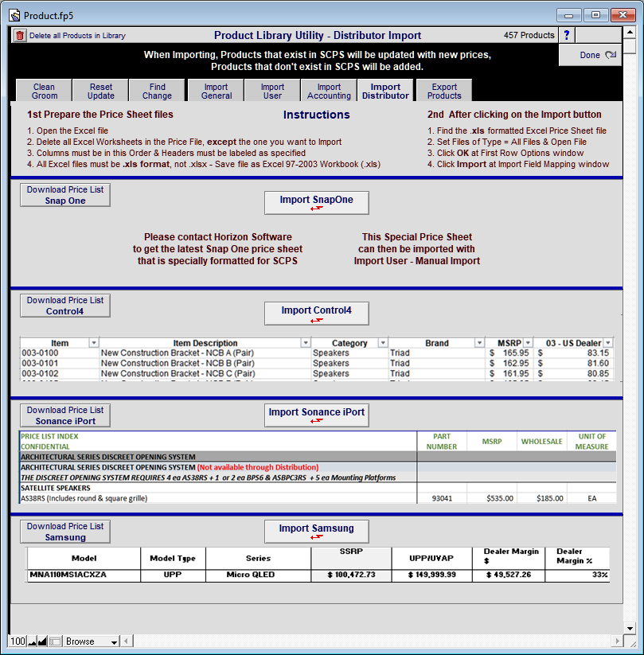644x655 pixels.
Task: Click the Product.fp5 file icon in title bar
Action: 14,16
